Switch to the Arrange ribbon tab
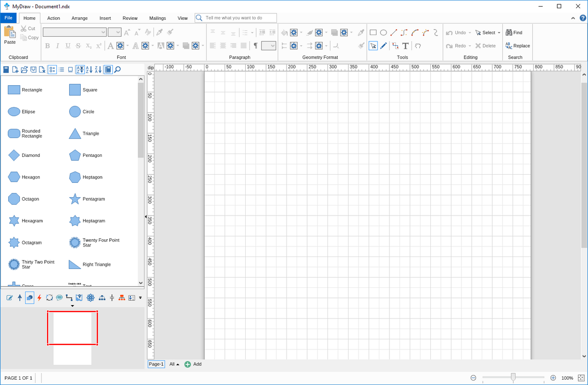The height and width of the screenshot is (385, 588). (x=80, y=18)
